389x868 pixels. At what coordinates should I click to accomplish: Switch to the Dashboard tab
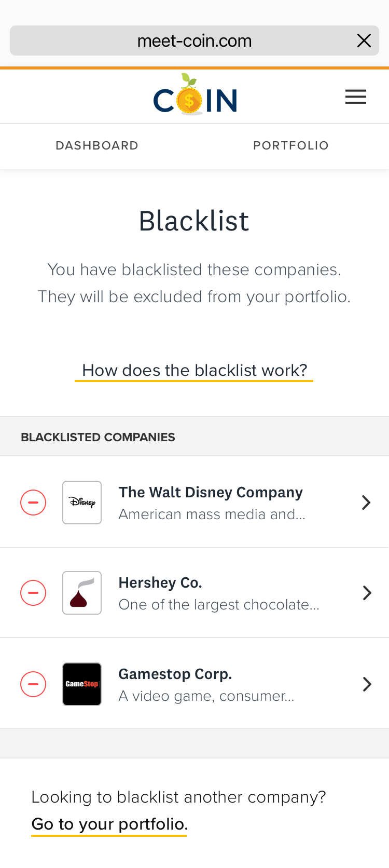[x=97, y=146]
